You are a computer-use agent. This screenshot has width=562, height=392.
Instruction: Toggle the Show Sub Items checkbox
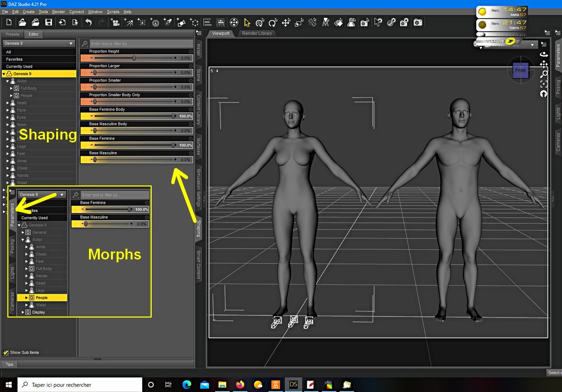click(6, 352)
